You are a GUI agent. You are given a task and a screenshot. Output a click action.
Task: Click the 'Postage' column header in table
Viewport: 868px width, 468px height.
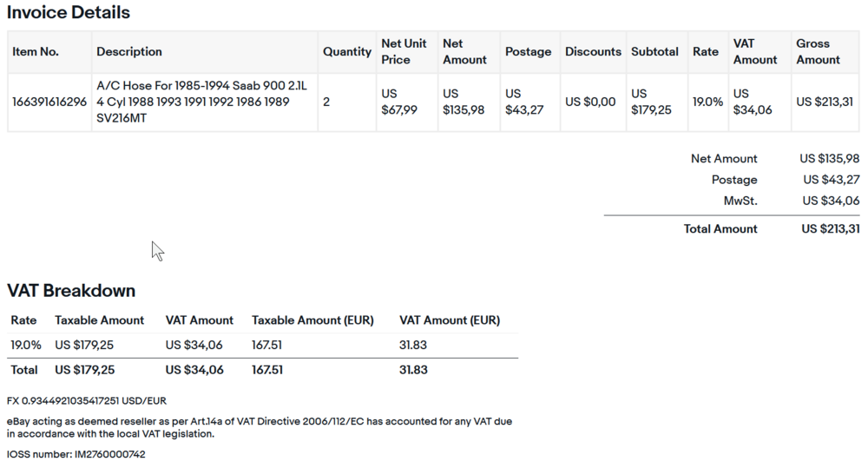pyautogui.click(x=528, y=51)
